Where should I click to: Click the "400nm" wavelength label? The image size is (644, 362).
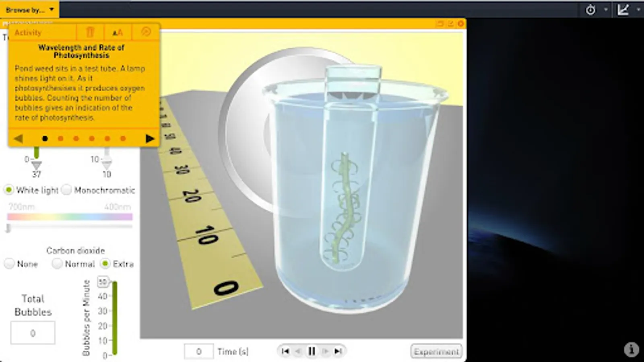tap(118, 207)
